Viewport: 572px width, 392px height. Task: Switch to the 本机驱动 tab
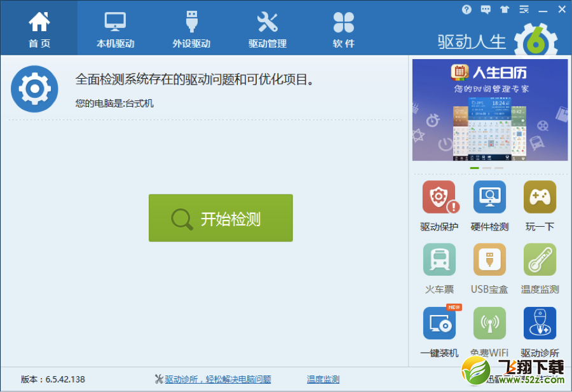point(115,29)
